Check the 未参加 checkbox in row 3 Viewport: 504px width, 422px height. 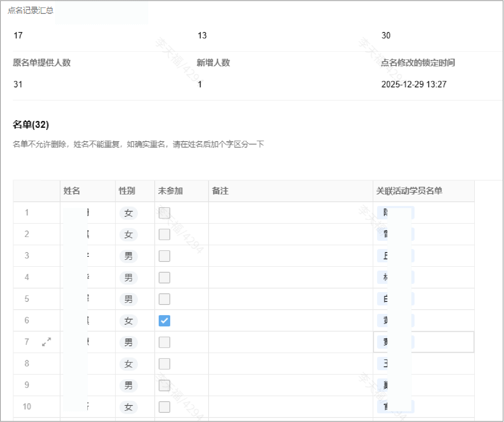coord(164,256)
